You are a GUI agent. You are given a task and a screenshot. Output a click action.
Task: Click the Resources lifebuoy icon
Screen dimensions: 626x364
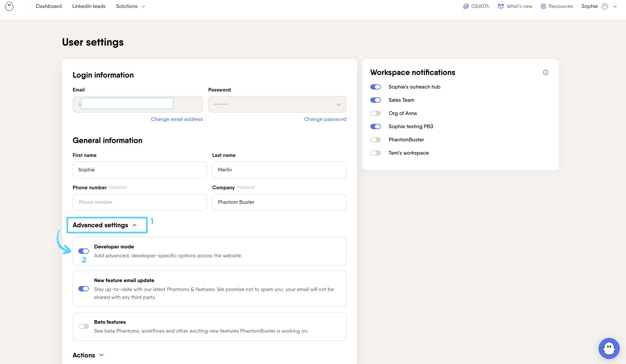click(543, 6)
